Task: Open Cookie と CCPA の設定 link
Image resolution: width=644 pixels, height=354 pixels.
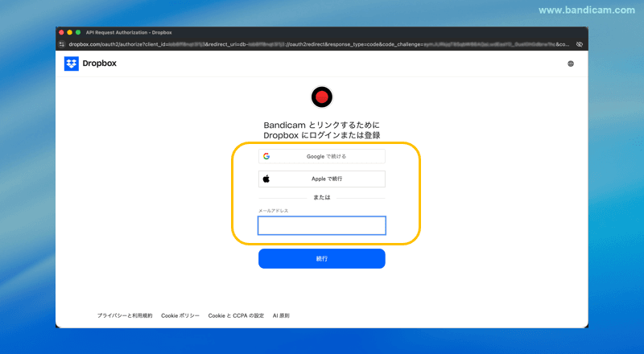Action: [x=236, y=315]
